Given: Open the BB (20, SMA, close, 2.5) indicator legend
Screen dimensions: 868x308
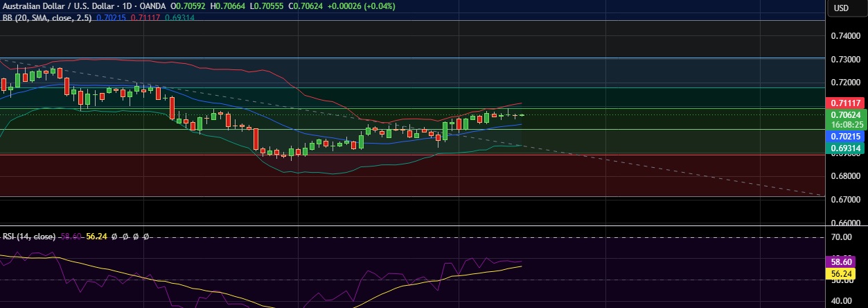Looking at the screenshot, I should point(47,17).
